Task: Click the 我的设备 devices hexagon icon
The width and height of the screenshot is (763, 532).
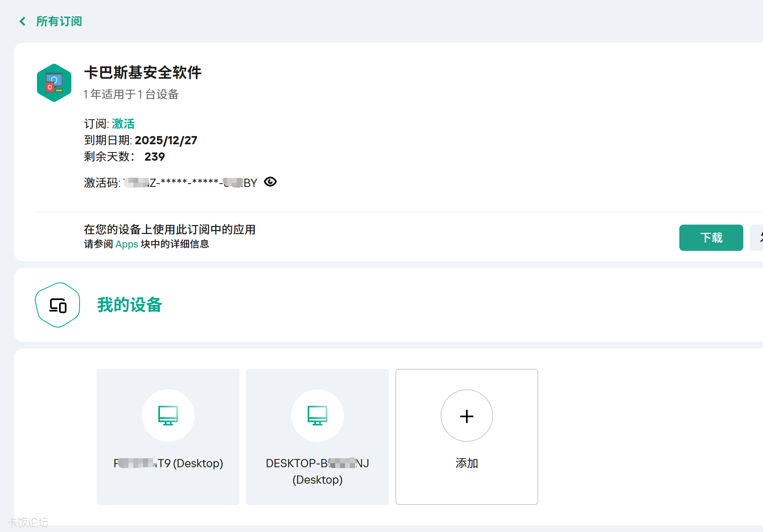Action: click(57, 305)
